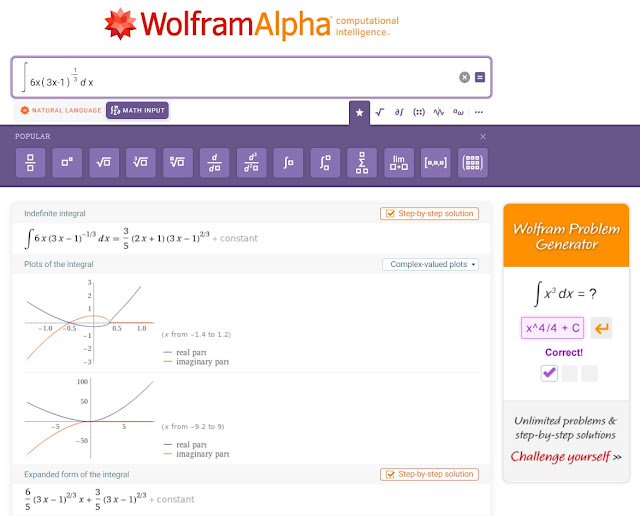This screenshot has height=516, width=640.
Task: Select Math Input mode
Action: pos(138,111)
